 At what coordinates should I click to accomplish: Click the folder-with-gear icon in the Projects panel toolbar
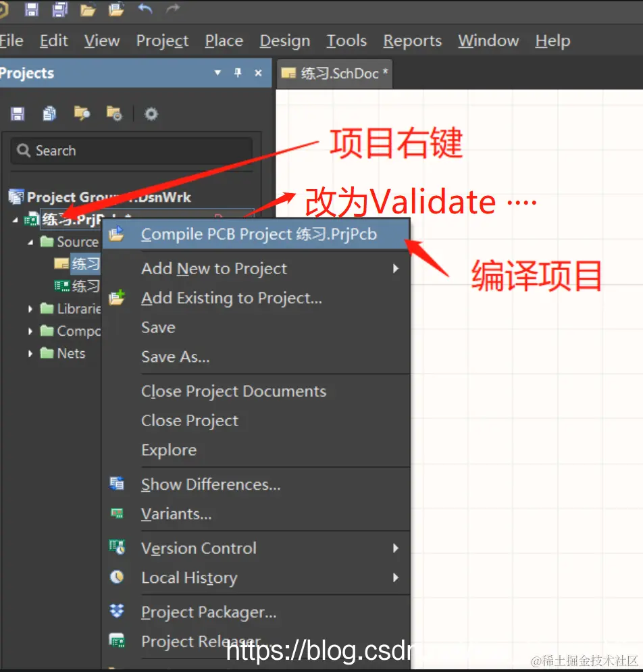point(114,113)
